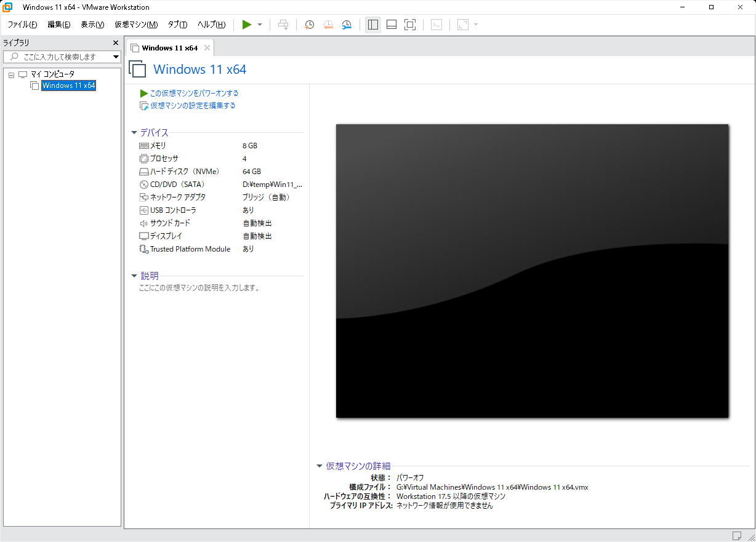Open the library search filter dropdown
This screenshot has width=756, height=542.
click(115, 57)
